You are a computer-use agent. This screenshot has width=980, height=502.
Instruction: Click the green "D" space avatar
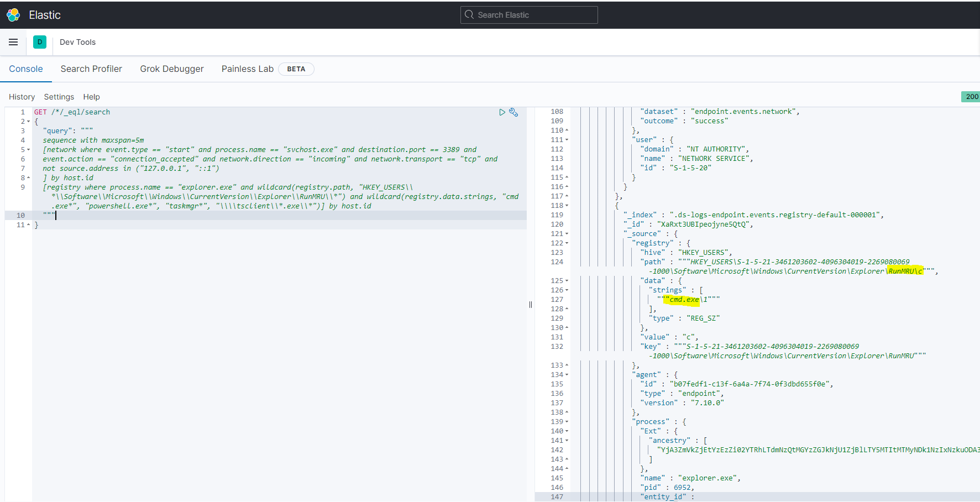39,42
